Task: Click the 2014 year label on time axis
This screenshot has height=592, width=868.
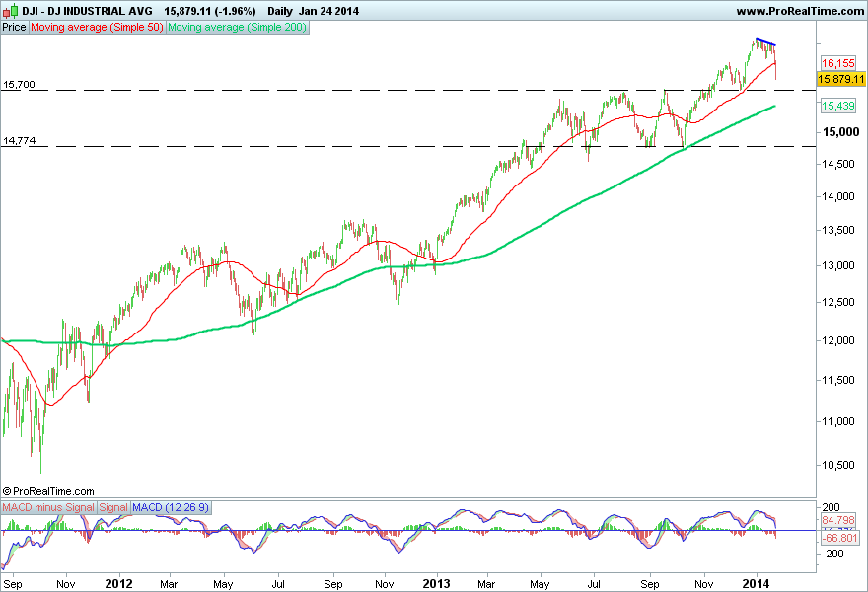Action: pyautogui.click(x=756, y=584)
